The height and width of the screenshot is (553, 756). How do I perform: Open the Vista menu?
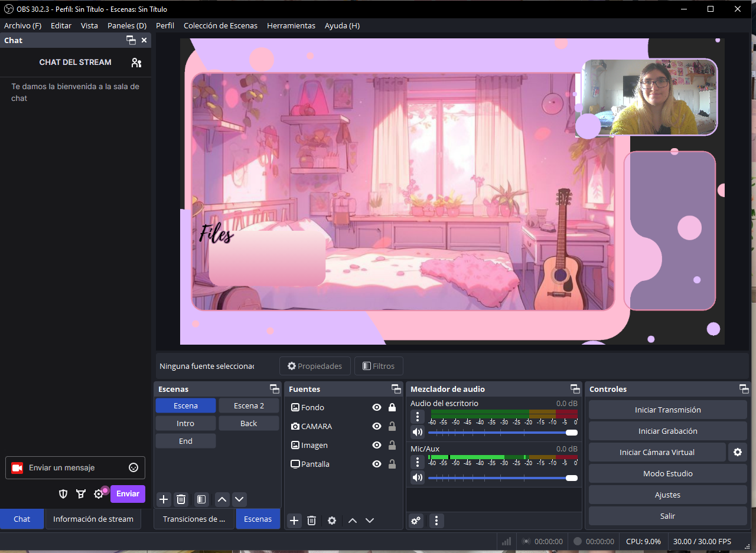click(x=89, y=25)
